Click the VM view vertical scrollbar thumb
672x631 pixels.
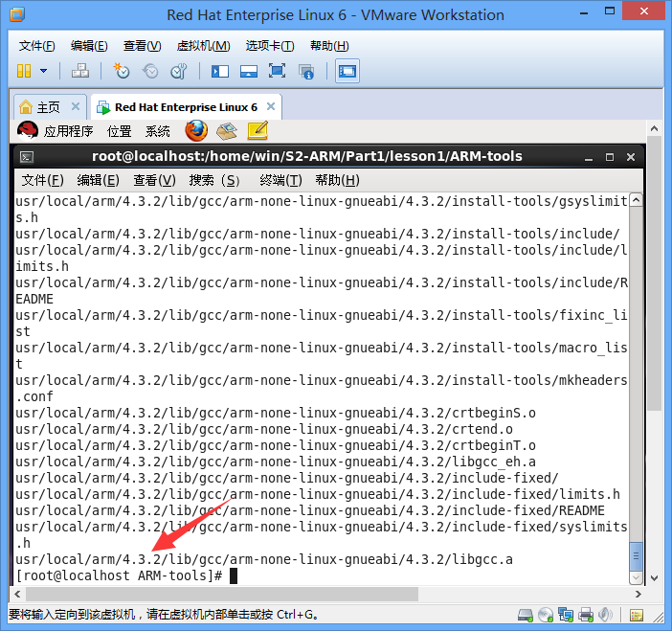tap(654, 273)
